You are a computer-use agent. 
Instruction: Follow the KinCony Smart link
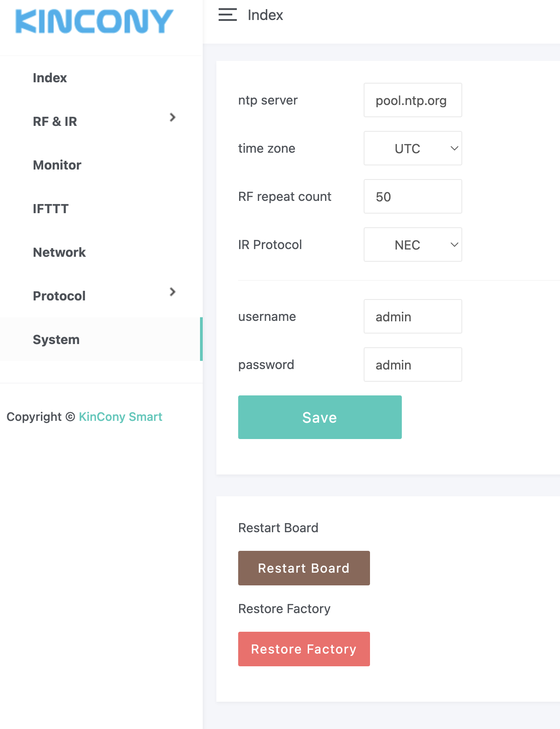tap(120, 417)
